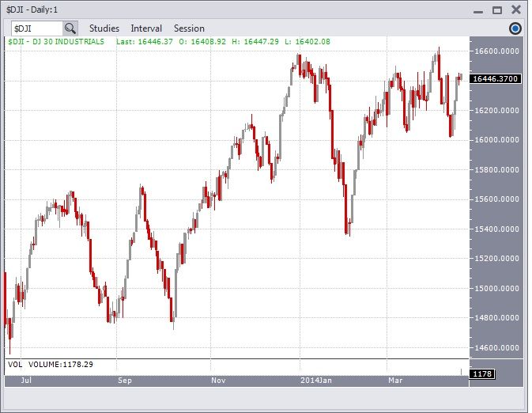Click the 15200.0000 price axis label
This screenshot has height=413, width=532.
click(496, 259)
